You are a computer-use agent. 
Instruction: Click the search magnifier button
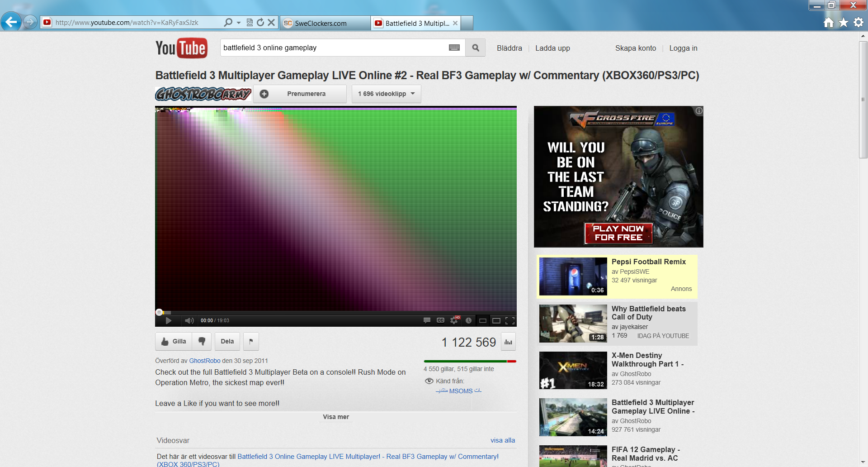coord(476,48)
